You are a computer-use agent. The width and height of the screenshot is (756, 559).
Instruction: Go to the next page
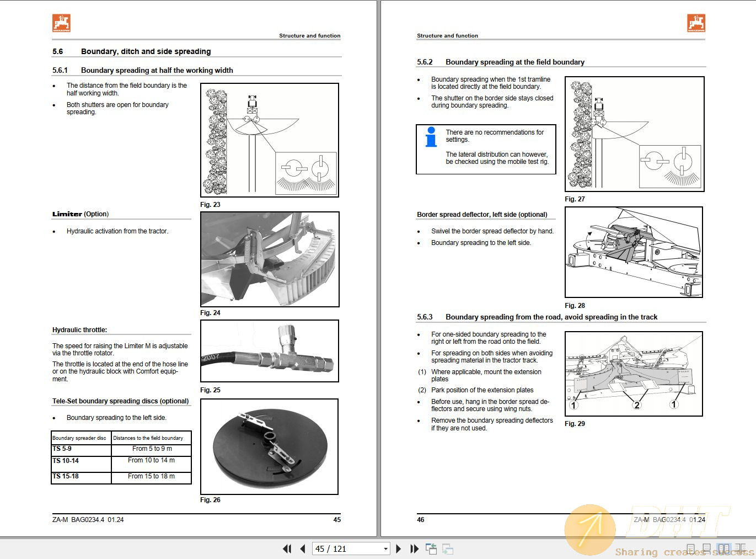pos(399,549)
